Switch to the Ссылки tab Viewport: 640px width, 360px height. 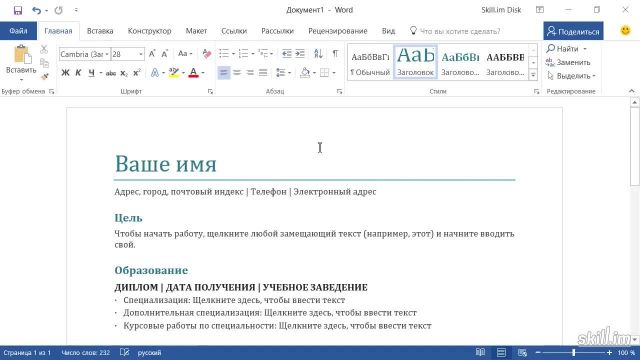click(234, 31)
